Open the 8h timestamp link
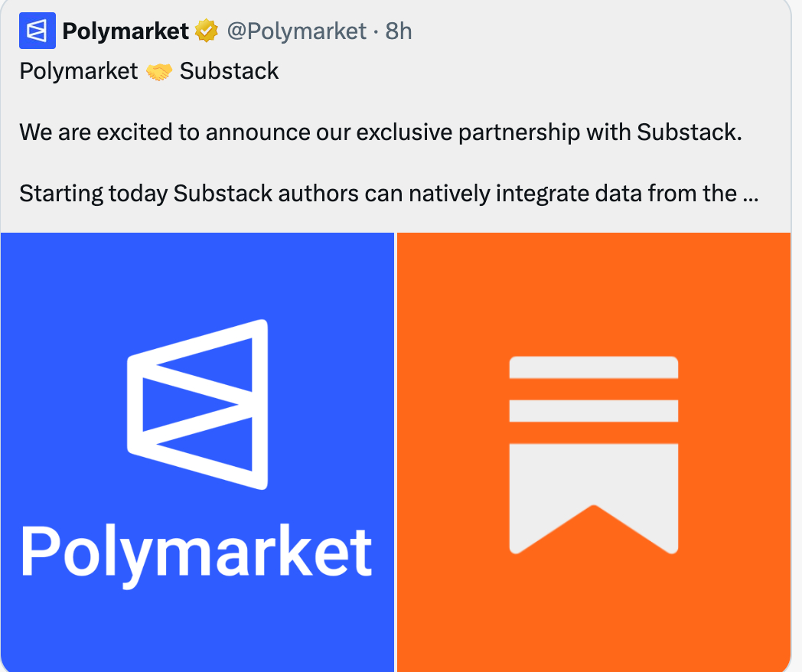The height and width of the screenshot is (672, 802). pos(399,31)
